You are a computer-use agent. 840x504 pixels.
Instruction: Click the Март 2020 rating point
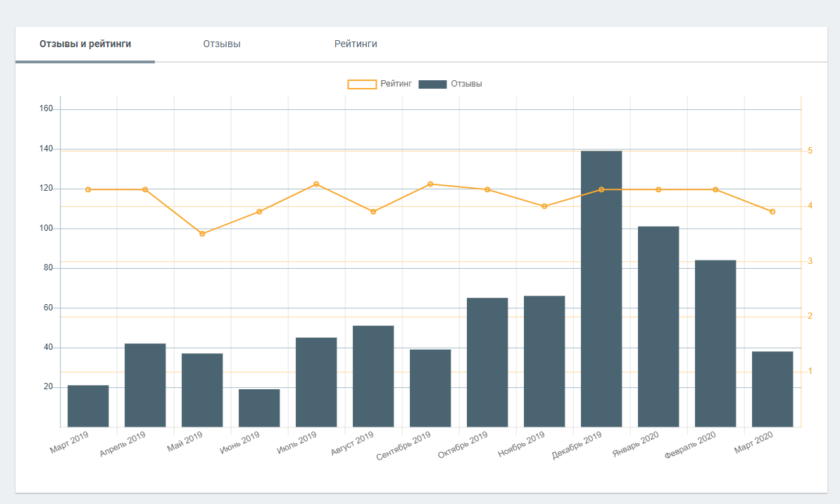772,212
